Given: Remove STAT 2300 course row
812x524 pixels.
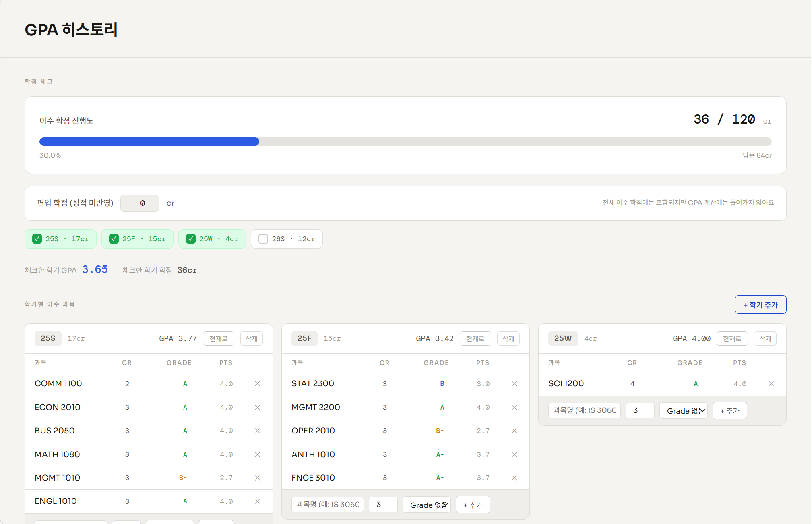Looking at the screenshot, I should (514, 384).
